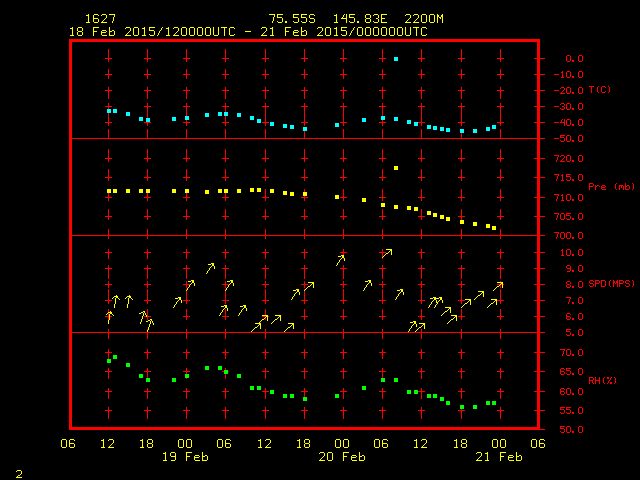Click the "Pre (mb)" pressure axis label

[611, 187]
